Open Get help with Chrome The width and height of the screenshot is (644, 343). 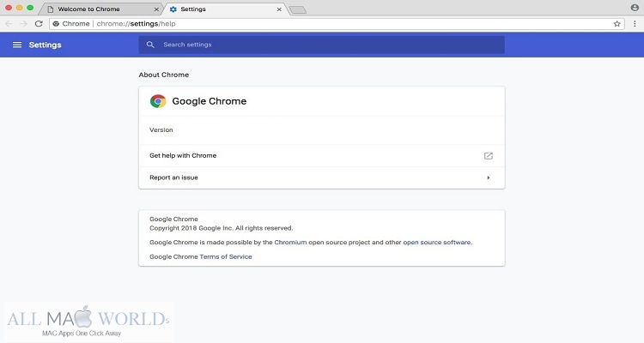coord(322,156)
